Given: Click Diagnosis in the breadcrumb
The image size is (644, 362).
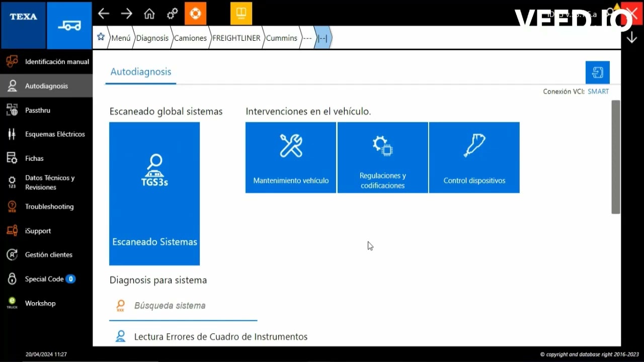Looking at the screenshot, I should [x=152, y=38].
